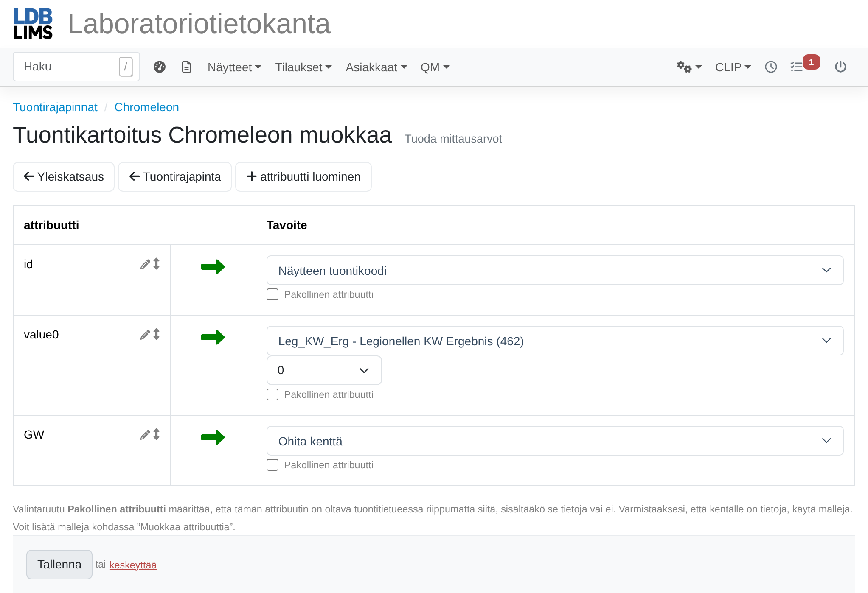This screenshot has height=593, width=868.
Task: Click the Laboratoriotietokanta title
Action: (199, 24)
